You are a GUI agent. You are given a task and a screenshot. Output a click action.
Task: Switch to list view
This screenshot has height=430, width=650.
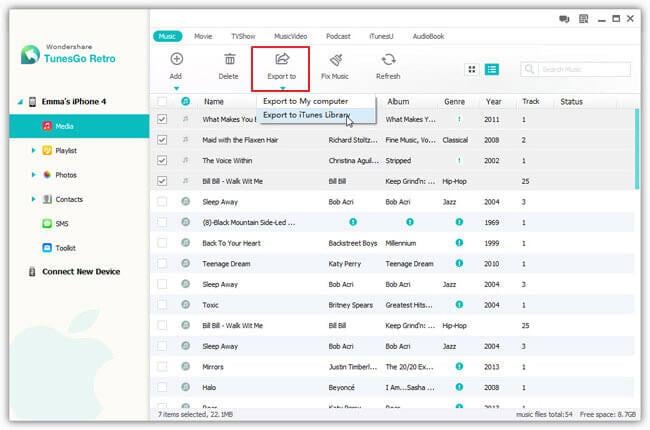(492, 69)
